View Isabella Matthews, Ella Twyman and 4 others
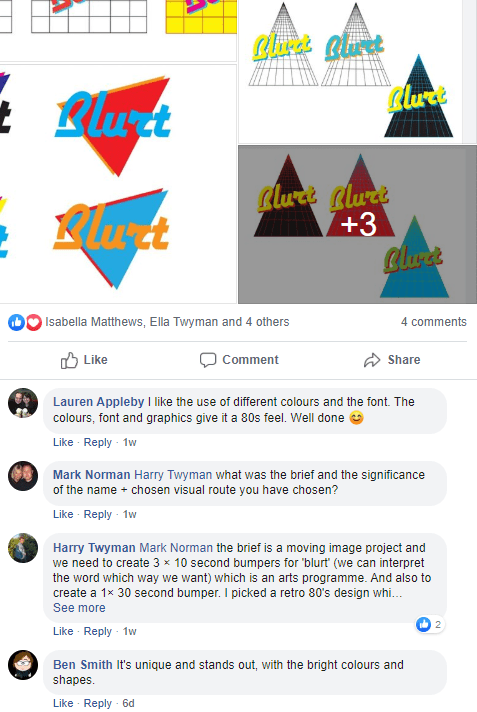 pos(167,322)
